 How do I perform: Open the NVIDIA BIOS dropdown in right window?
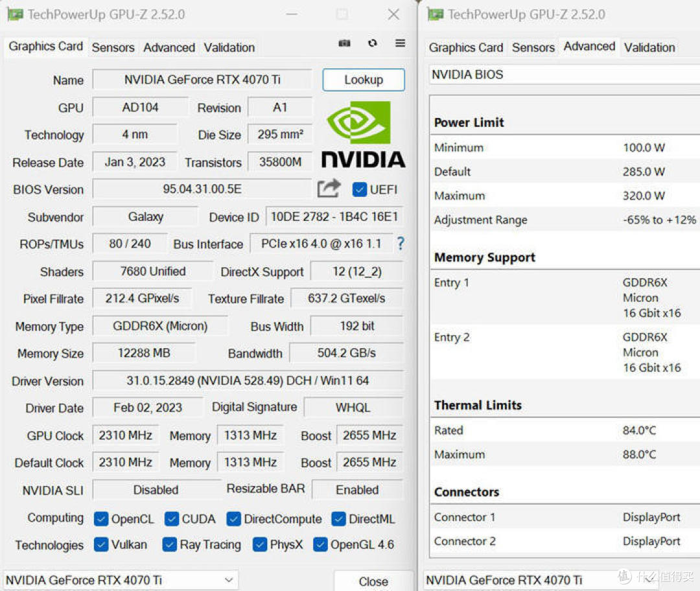coord(565,74)
